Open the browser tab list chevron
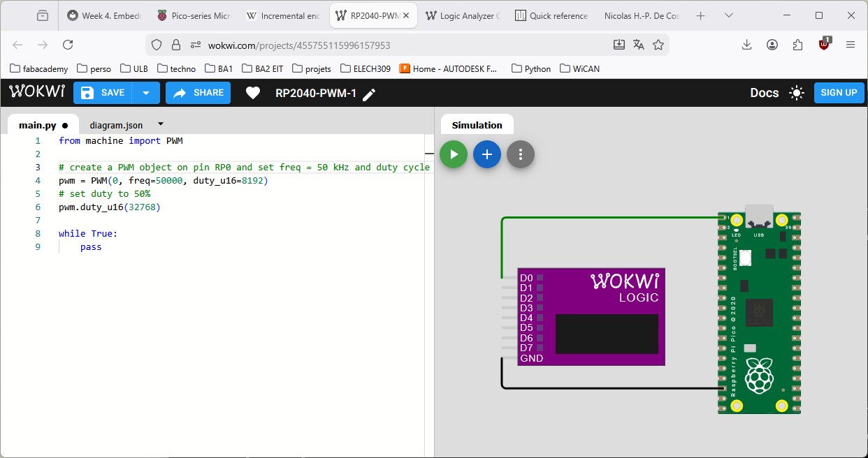The height and width of the screenshot is (458, 868). click(728, 15)
